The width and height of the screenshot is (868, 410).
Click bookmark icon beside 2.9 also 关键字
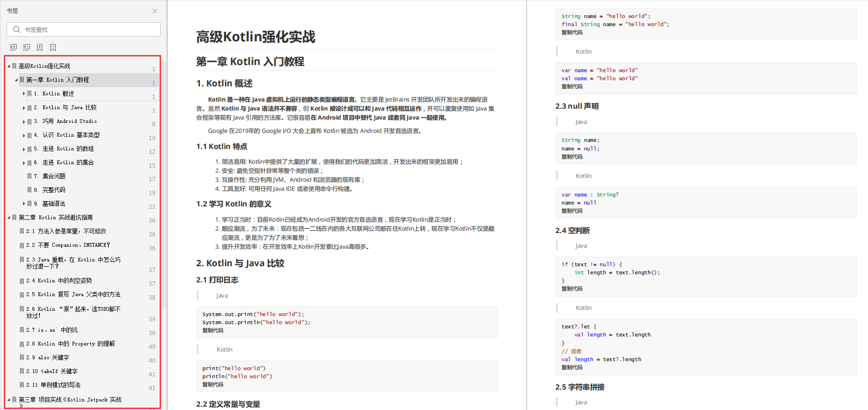(22, 357)
